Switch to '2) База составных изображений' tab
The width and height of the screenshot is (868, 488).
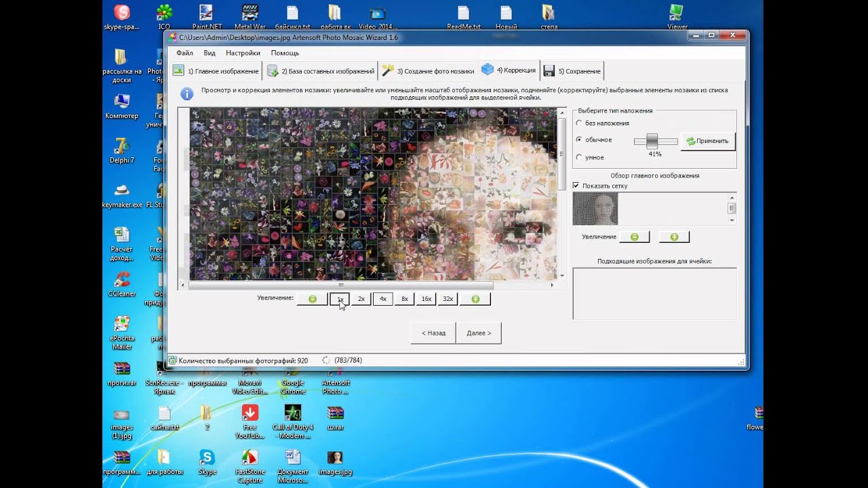[321, 70]
